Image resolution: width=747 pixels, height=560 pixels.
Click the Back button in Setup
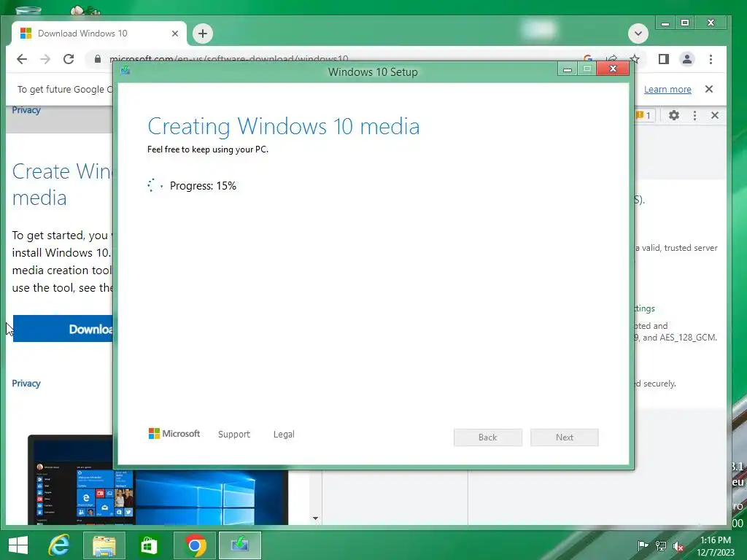(x=488, y=437)
